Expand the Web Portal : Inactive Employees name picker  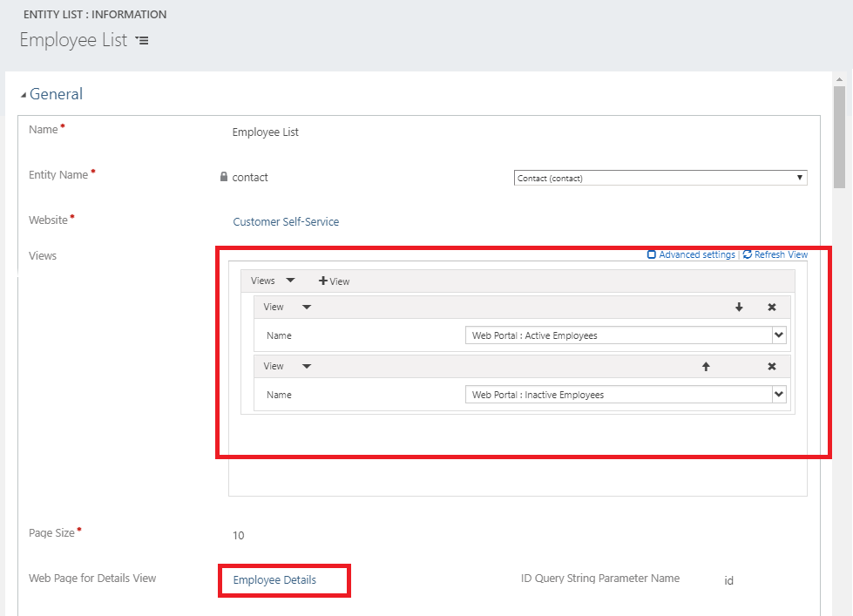pos(780,394)
